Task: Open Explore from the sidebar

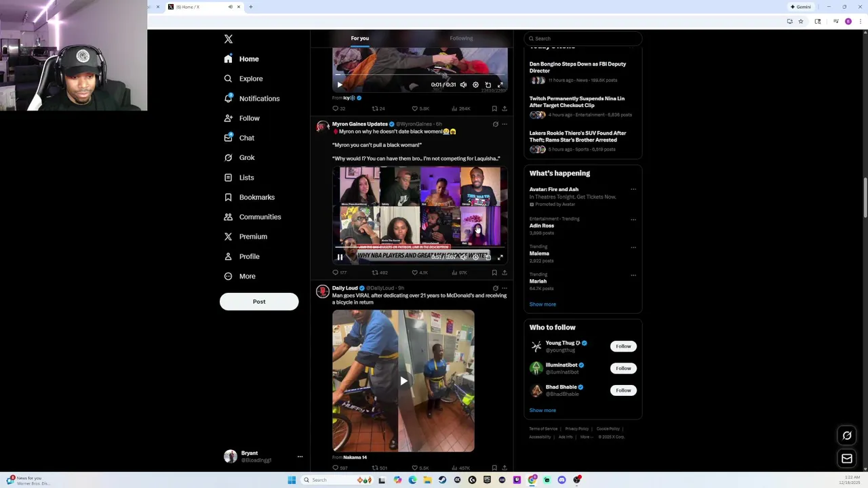Action: [243, 79]
